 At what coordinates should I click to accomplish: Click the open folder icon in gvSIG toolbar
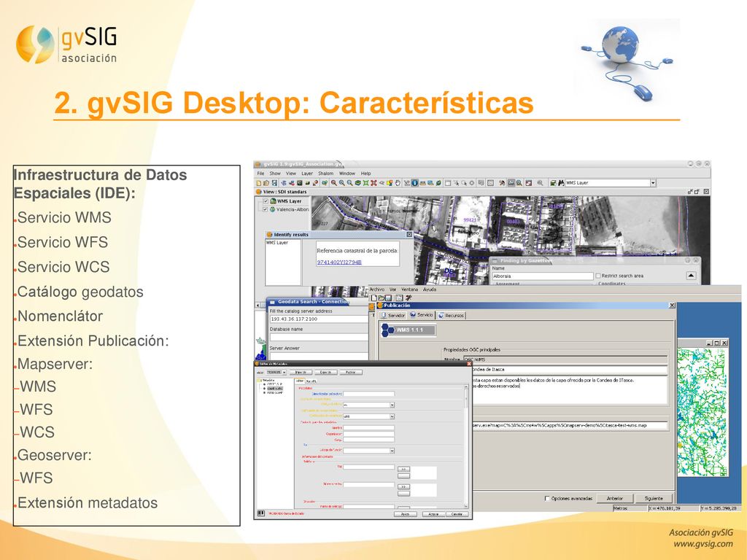click(266, 183)
